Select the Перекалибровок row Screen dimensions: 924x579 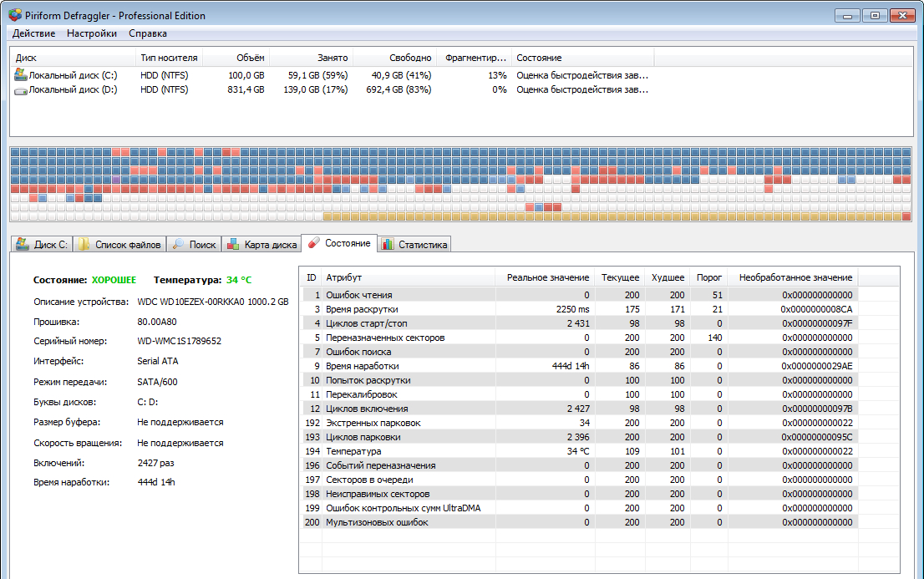(x=580, y=394)
